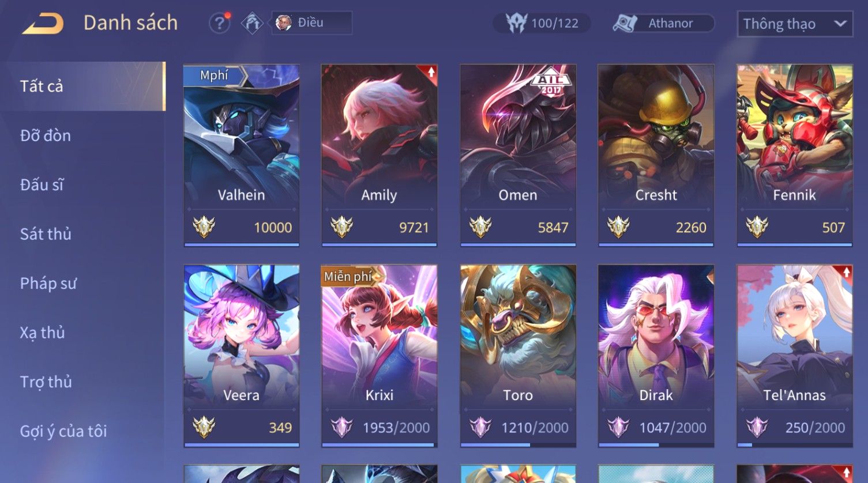Expand the Thông thạo sort dropdown
868x483 pixels.
coord(795,24)
